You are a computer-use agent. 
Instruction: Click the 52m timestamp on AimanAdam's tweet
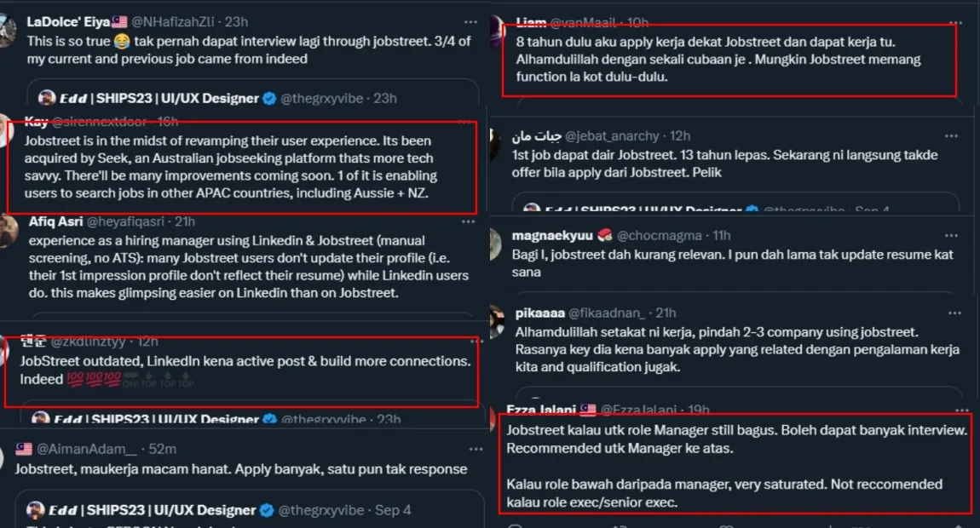click(x=162, y=450)
